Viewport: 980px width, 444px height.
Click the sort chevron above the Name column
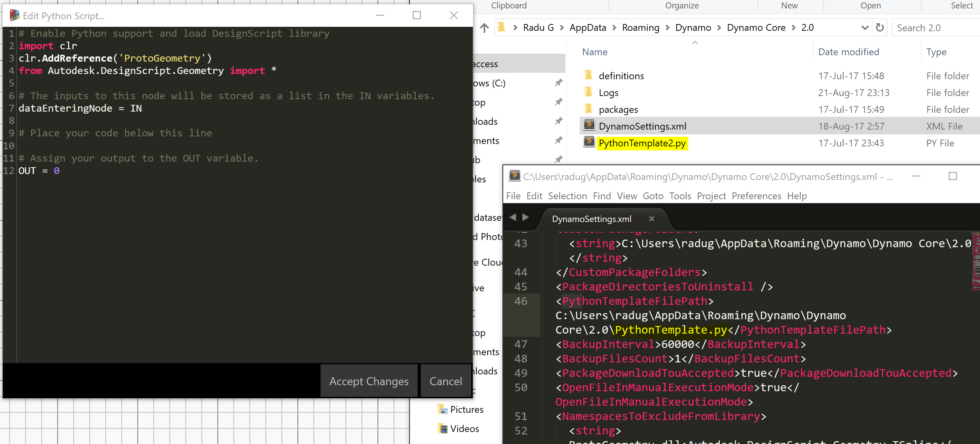[695, 42]
